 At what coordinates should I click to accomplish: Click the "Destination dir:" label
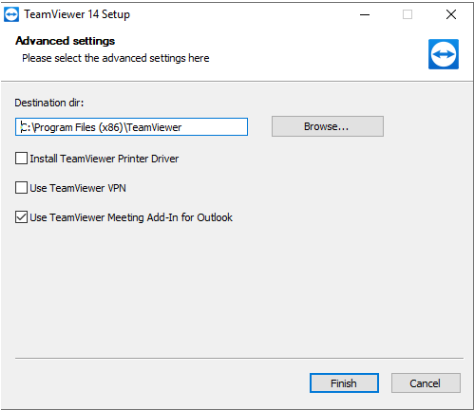[x=49, y=103]
